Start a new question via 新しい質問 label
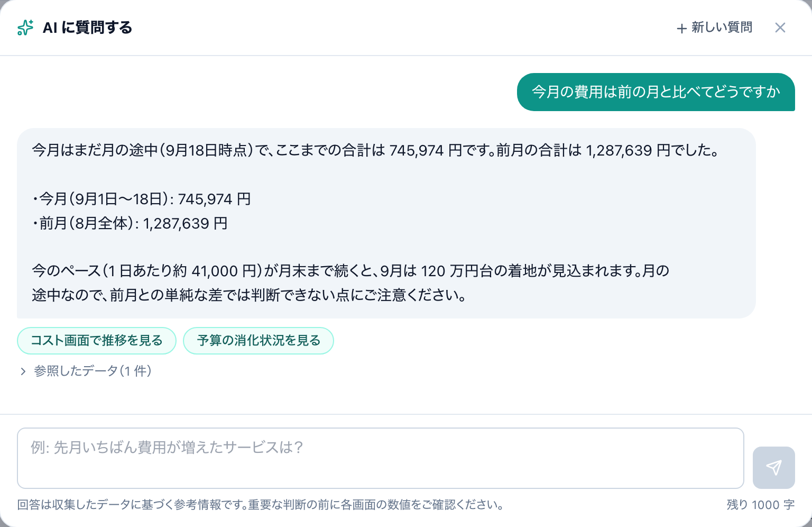The width and height of the screenshot is (812, 527). click(722, 28)
